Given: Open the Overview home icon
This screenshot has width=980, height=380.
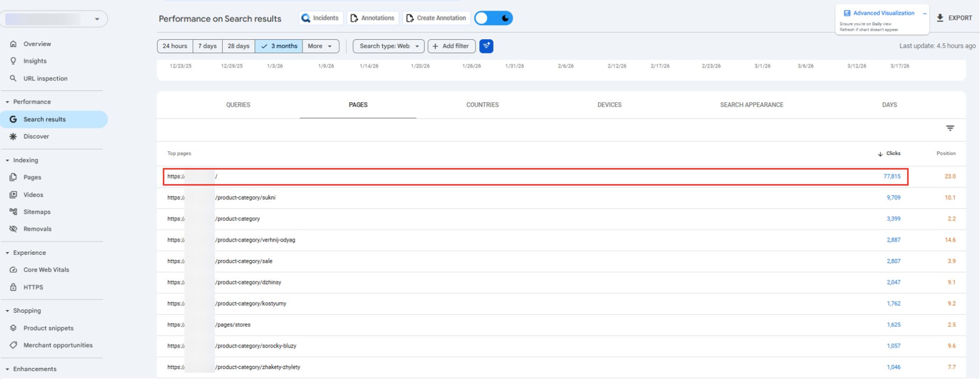Looking at the screenshot, I should (x=13, y=44).
